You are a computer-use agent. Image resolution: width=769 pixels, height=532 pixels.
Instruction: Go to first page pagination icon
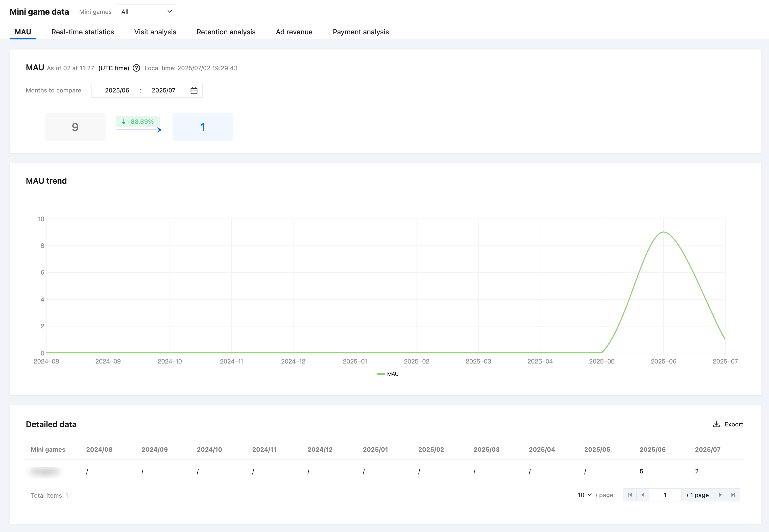click(630, 495)
